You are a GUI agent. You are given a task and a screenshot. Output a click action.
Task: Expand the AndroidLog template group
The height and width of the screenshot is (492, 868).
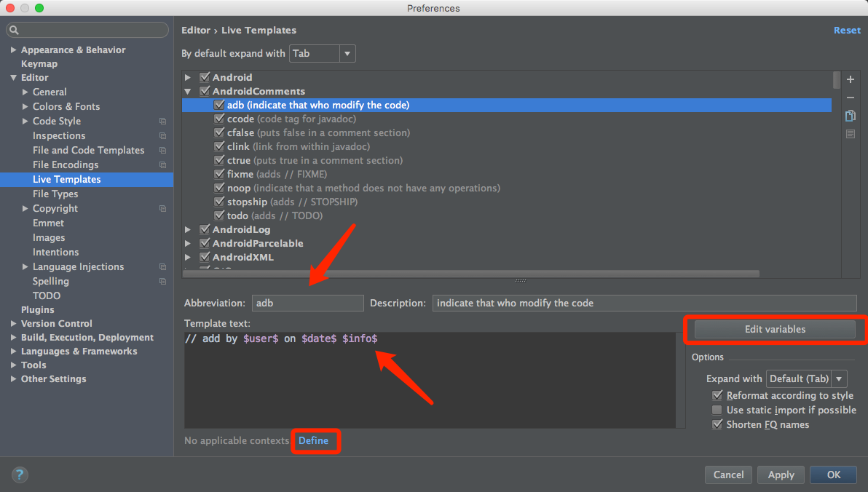[188, 230]
